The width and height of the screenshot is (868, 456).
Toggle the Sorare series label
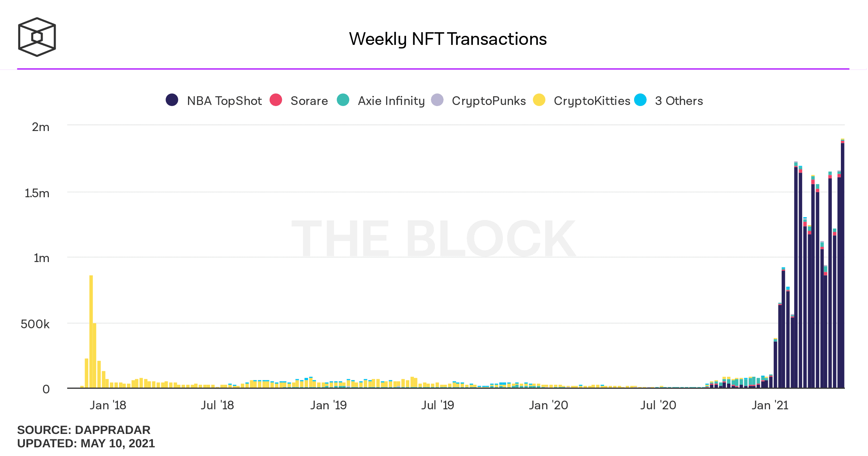click(309, 101)
